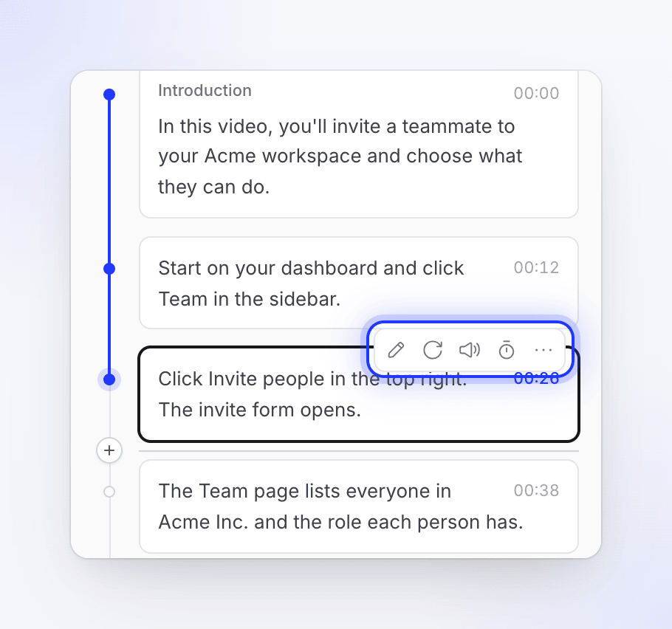Viewport: 672px width, 629px height.
Task: Click the 00:38 timestamp
Action: coord(536,490)
